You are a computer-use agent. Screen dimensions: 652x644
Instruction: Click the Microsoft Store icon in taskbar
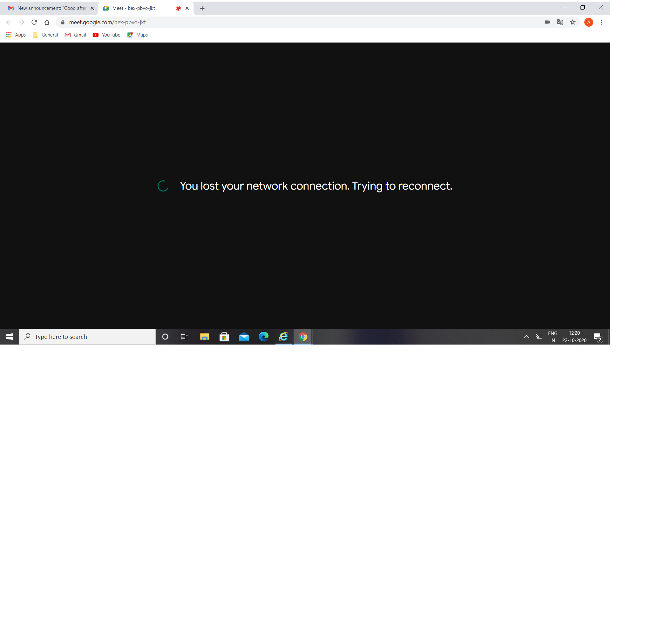click(x=224, y=337)
